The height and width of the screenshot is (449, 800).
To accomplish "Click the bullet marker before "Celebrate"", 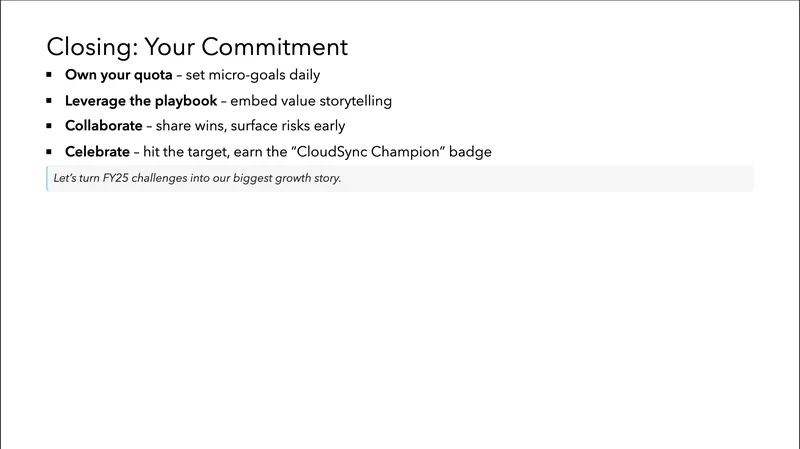I will (x=49, y=152).
